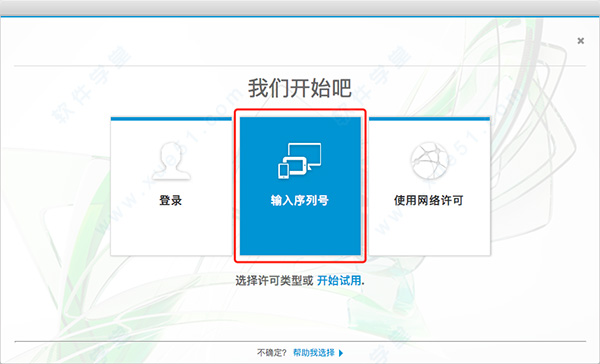This screenshot has width=600, height=364.
Task: Open the 帮助我选择 help link
Action: point(314,353)
